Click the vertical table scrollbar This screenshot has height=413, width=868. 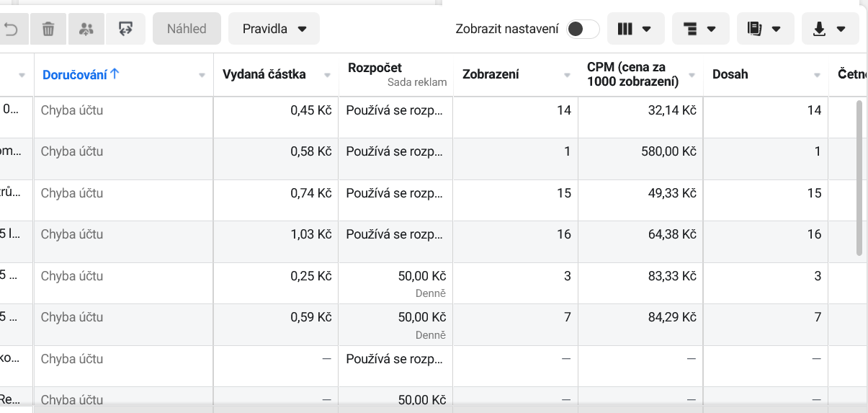859,177
